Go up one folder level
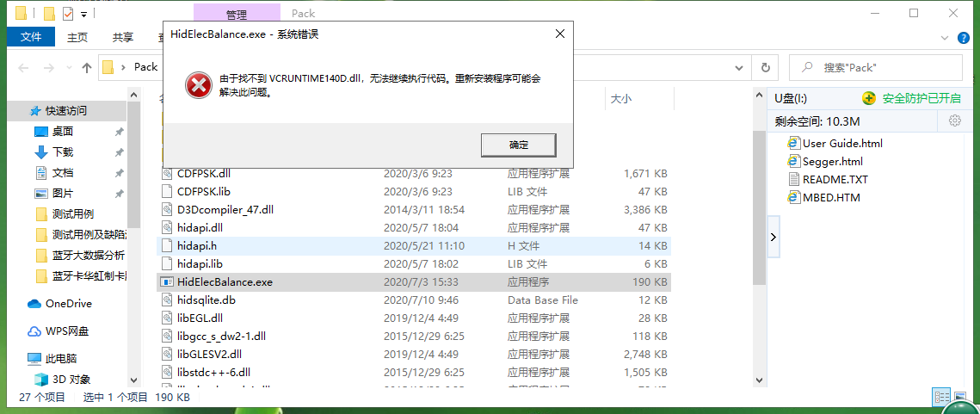The width and height of the screenshot is (980, 414). coord(87,67)
